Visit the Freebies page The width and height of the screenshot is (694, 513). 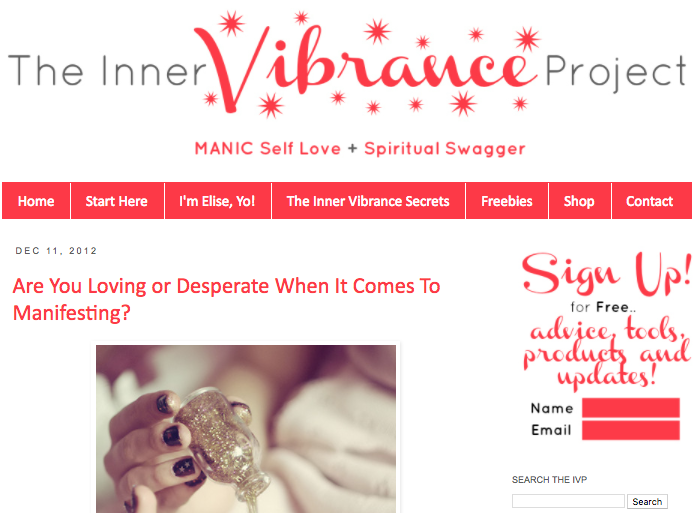pyautogui.click(x=507, y=201)
